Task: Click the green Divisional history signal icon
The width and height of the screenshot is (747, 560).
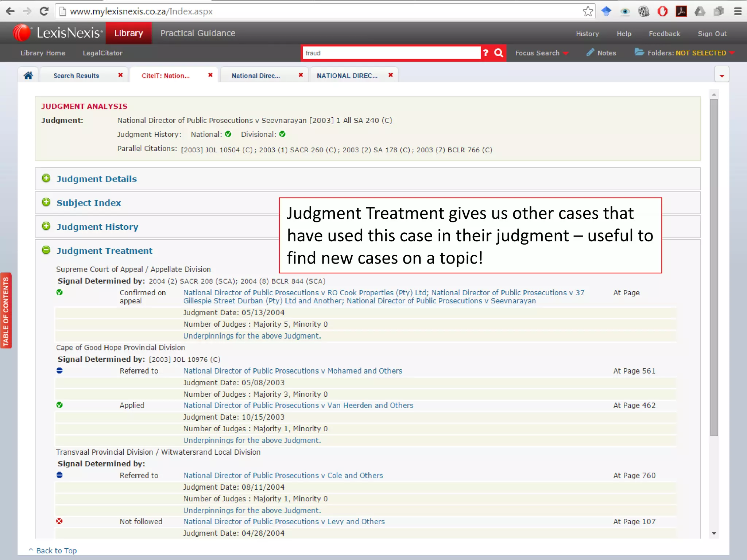Action: tap(282, 134)
